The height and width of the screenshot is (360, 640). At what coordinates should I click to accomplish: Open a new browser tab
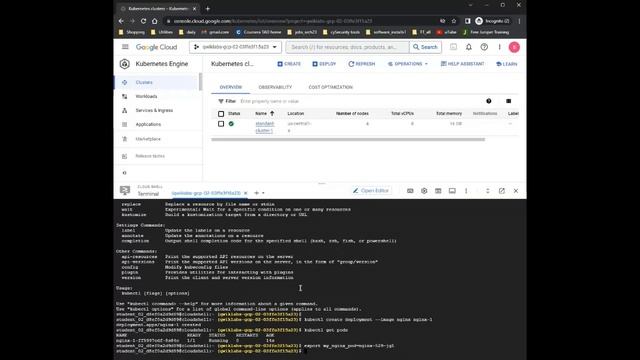208,8
